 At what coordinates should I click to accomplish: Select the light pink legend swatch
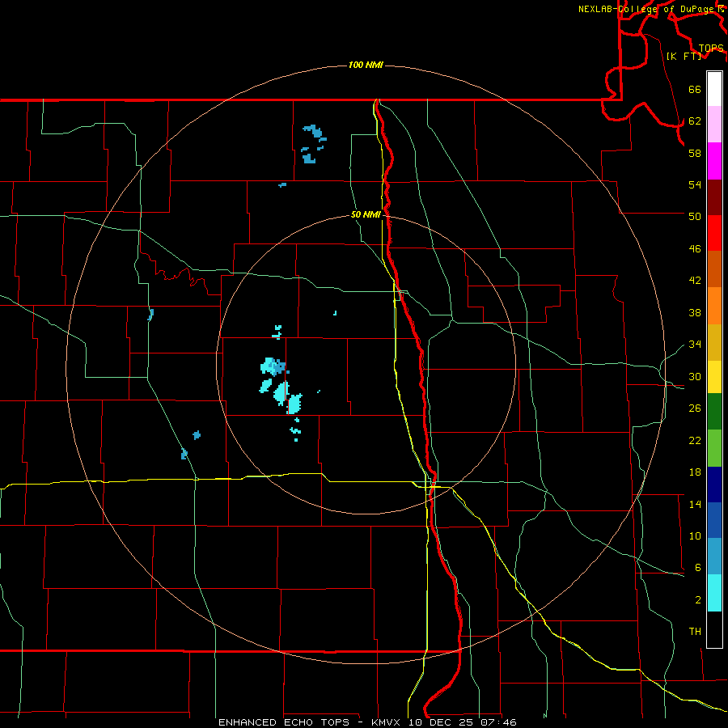tap(714, 124)
